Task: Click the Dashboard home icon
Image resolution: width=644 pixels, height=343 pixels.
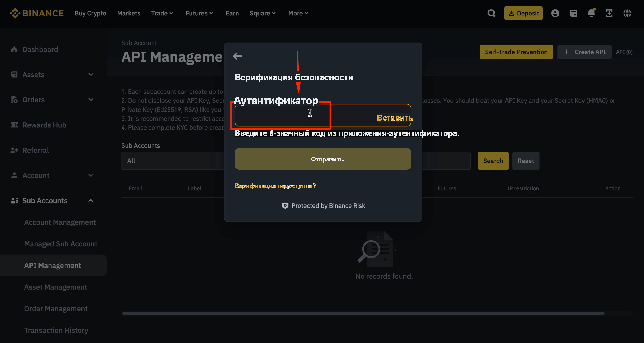Action: (14, 49)
